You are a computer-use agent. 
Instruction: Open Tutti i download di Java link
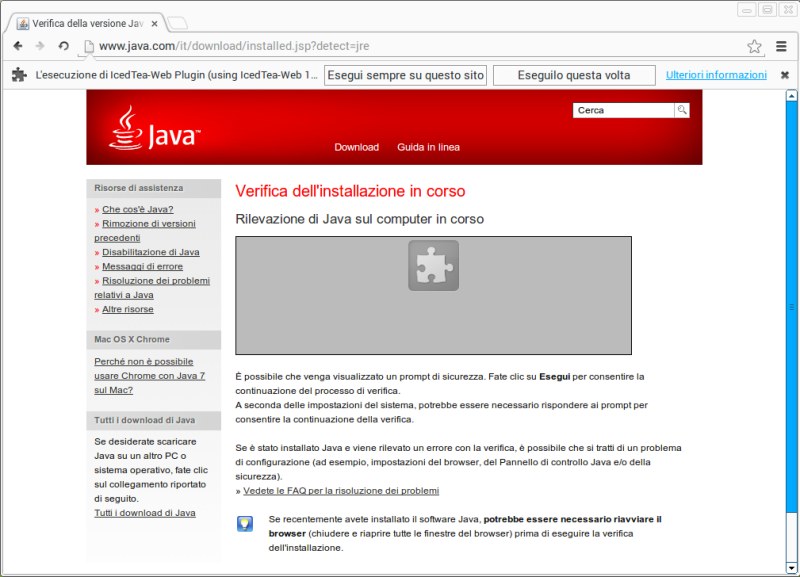pyautogui.click(x=145, y=513)
